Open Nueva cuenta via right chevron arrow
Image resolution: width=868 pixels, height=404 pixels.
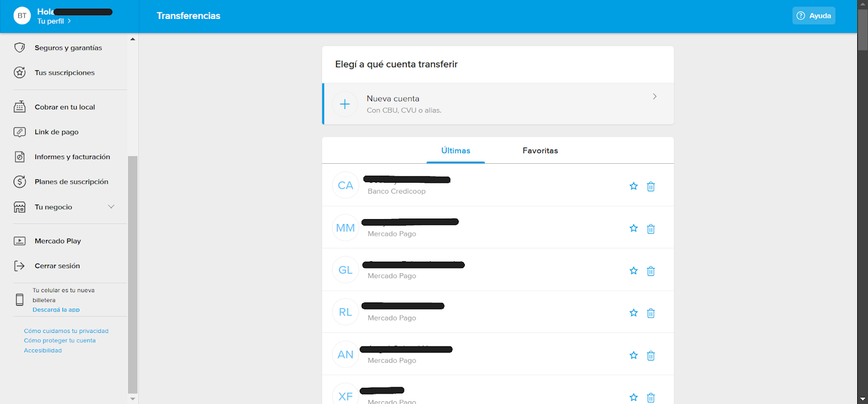pos(655,97)
